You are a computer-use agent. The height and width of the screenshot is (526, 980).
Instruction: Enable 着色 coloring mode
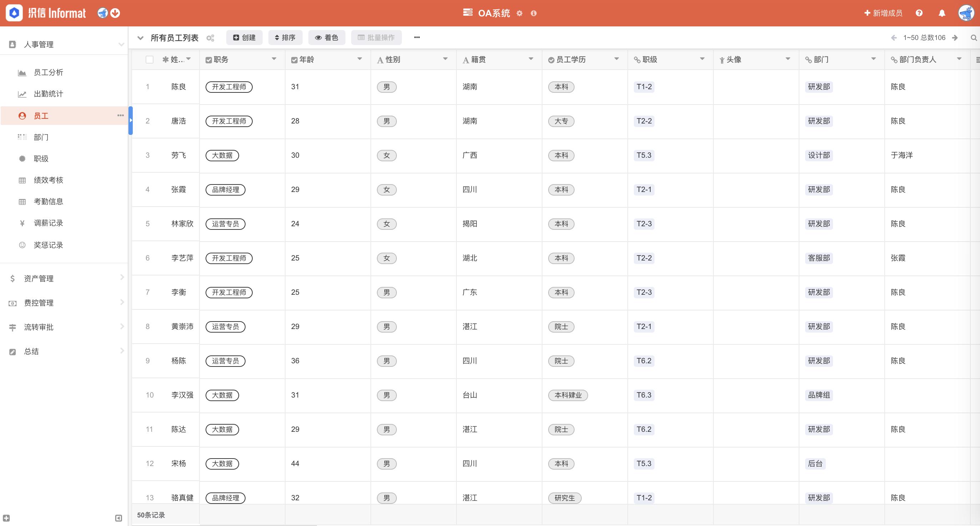click(x=327, y=37)
